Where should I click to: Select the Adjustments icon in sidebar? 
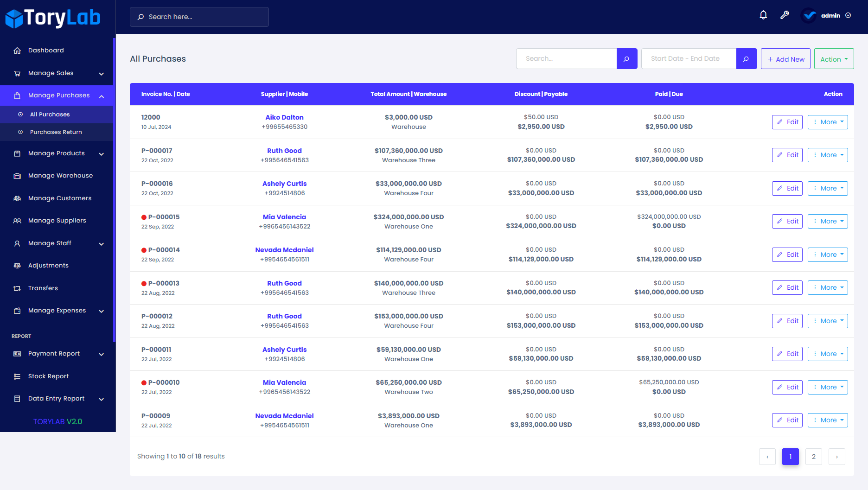(17, 265)
